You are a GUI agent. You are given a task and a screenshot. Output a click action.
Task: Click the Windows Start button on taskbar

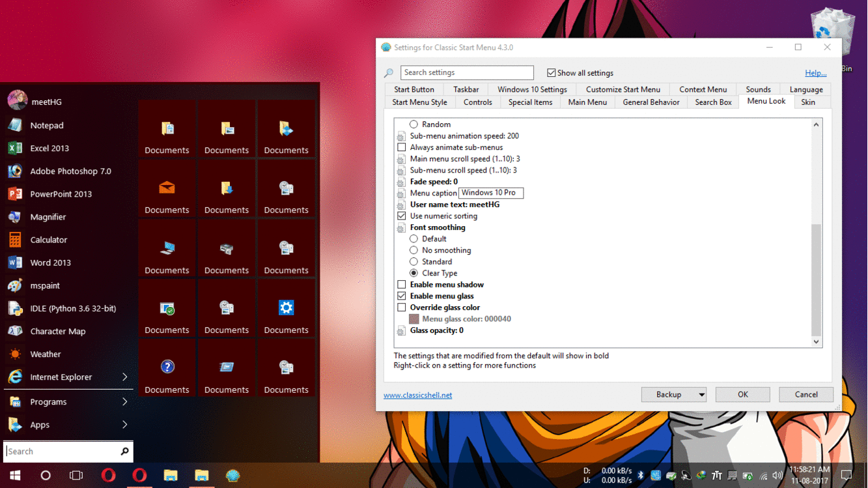pos(15,475)
